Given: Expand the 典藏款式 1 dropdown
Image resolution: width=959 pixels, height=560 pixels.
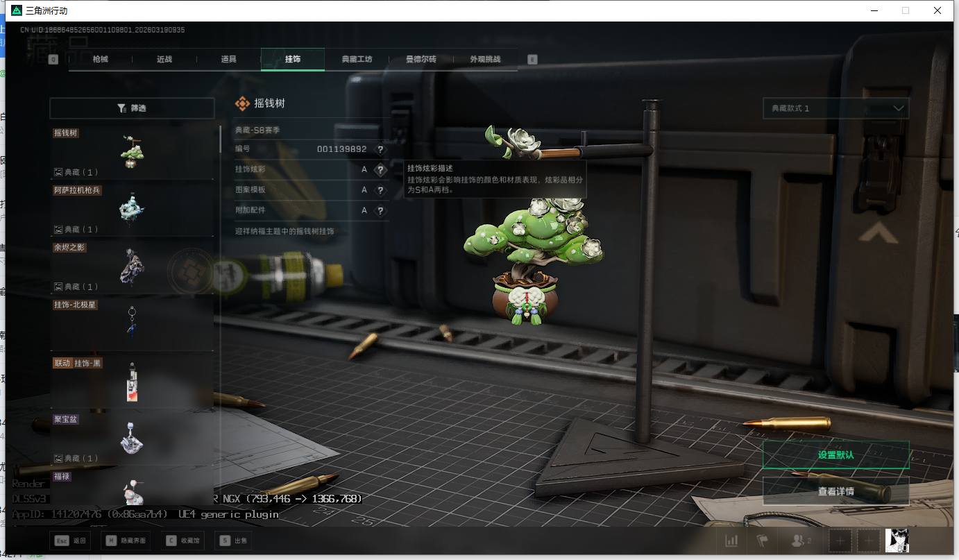Looking at the screenshot, I should click(x=836, y=108).
